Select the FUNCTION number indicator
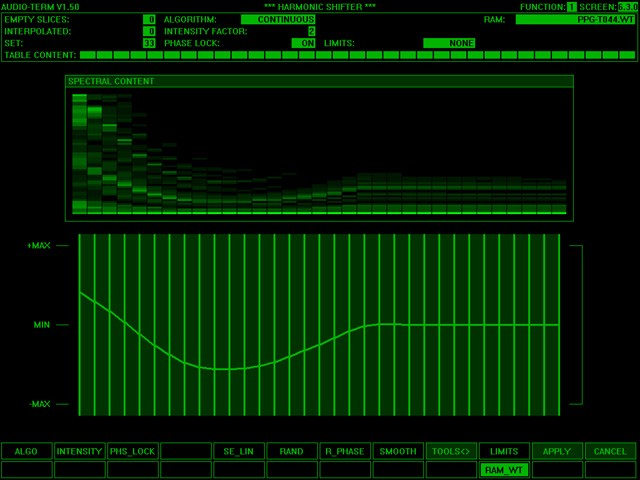 (572, 7)
